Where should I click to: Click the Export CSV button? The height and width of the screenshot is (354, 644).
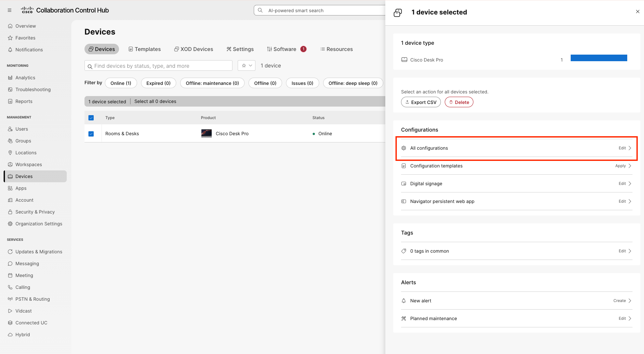pos(421,102)
